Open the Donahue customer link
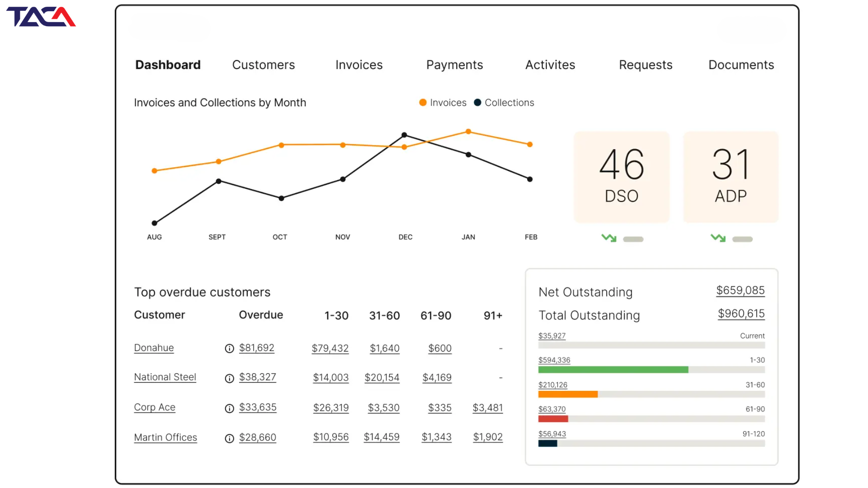Viewport: 868px width, 488px height. [154, 348]
